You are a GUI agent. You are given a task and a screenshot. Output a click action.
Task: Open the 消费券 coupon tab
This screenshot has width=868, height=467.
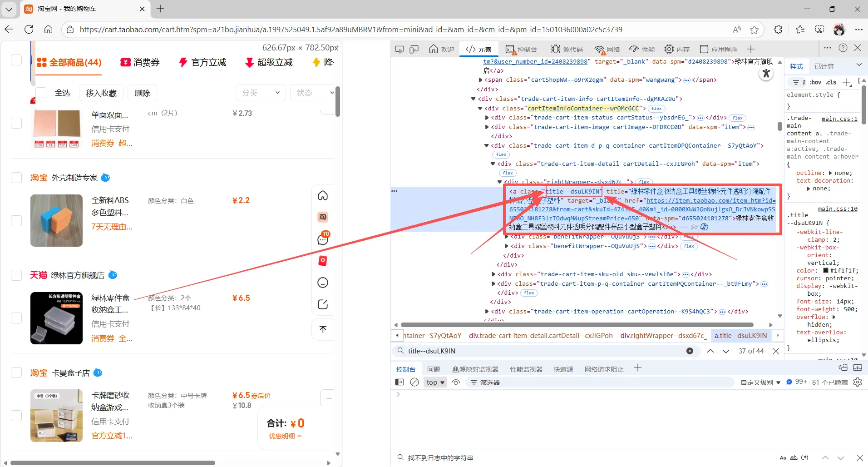click(x=140, y=62)
